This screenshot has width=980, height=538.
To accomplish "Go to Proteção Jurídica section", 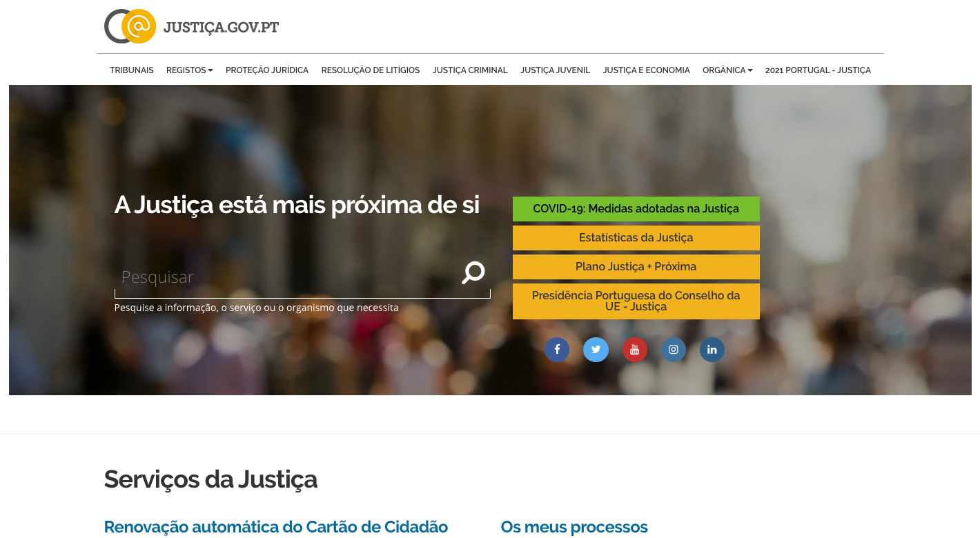I will coord(266,70).
